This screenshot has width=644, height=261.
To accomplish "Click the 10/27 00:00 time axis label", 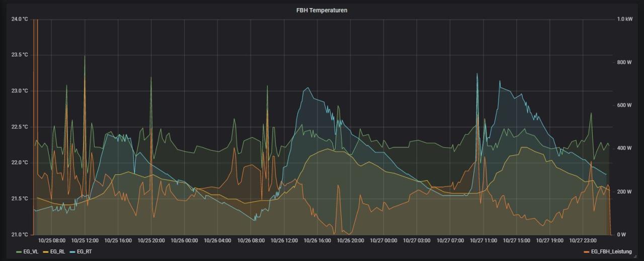I will [x=384, y=241].
